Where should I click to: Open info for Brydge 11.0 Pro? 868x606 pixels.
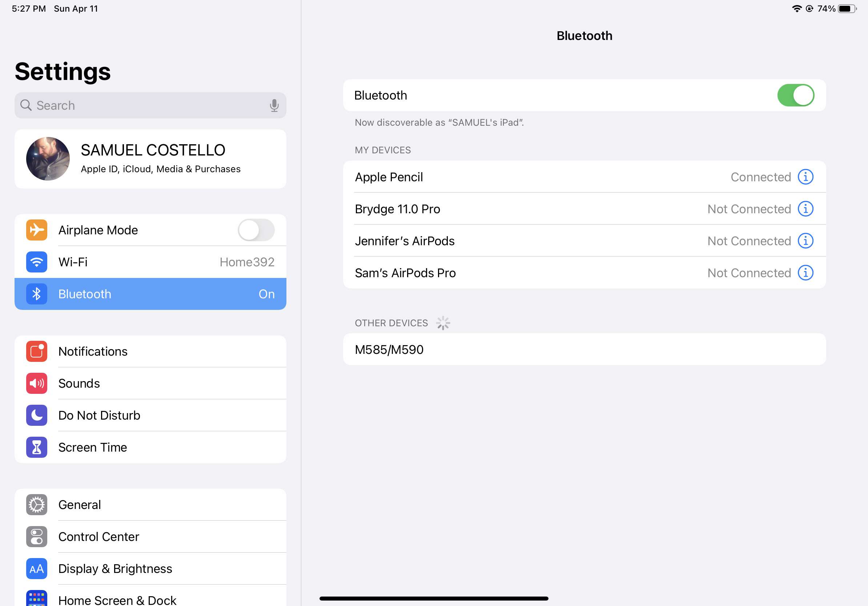point(805,209)
